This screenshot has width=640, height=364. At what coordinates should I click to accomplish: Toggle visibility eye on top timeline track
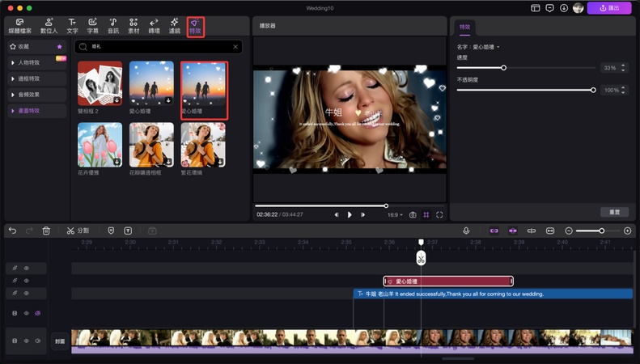tap(26, 268)
